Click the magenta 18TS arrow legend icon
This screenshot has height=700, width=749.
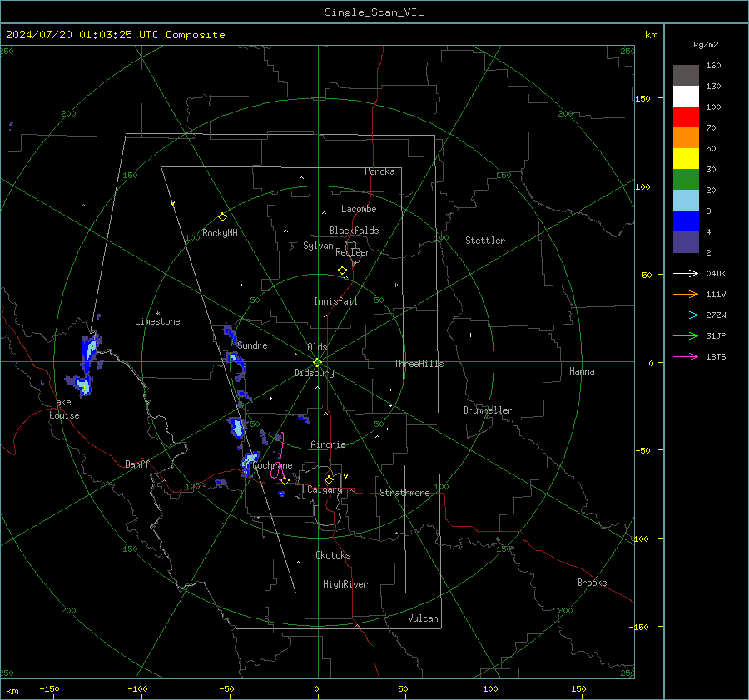pyautogui.click(x=686, y=356)
